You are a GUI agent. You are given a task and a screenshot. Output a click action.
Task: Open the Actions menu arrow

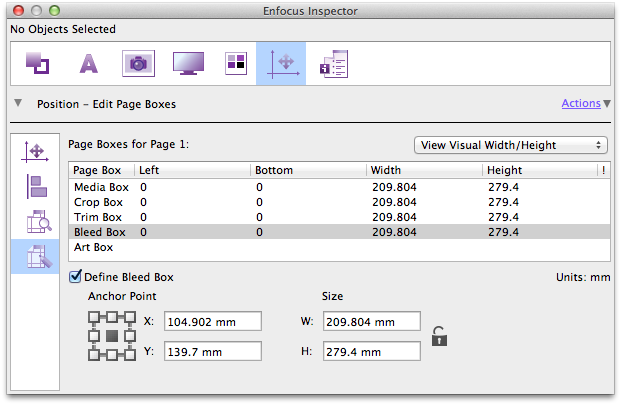607,104
